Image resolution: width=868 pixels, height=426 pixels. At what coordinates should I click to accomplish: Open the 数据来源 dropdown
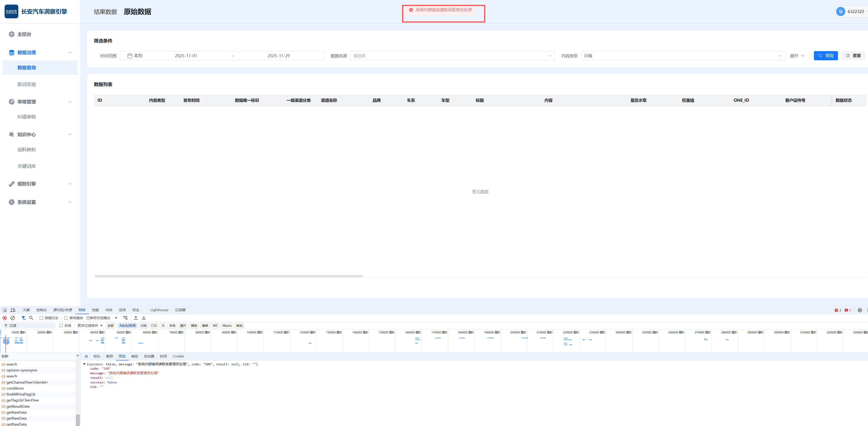[452, 56]
